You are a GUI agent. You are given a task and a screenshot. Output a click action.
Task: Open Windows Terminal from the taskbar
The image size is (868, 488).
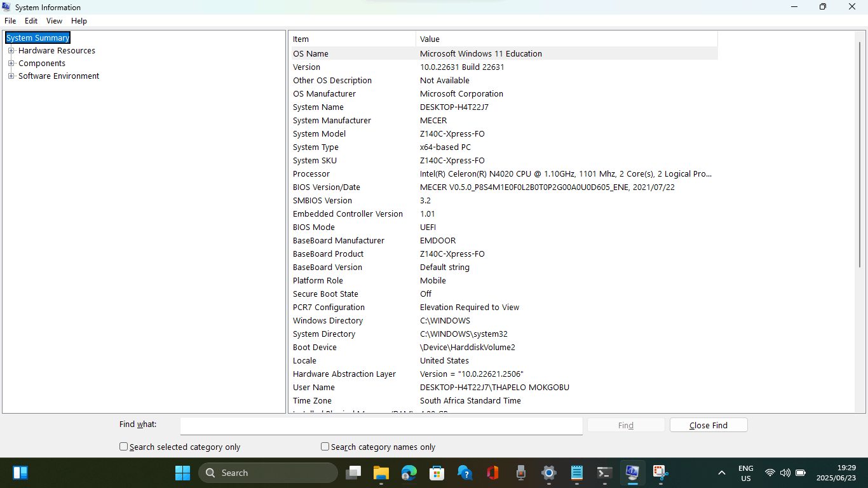(x=604, y=473)
